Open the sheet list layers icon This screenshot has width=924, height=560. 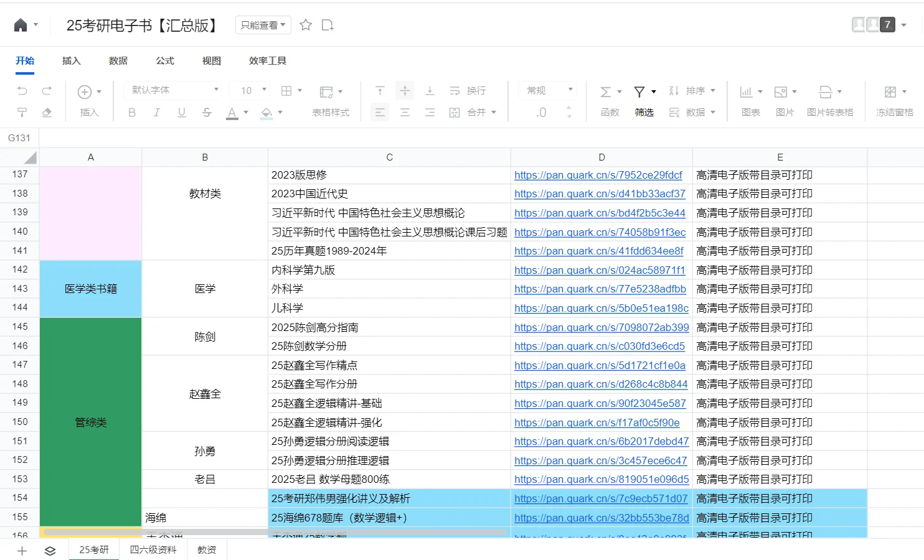[50, 551]
